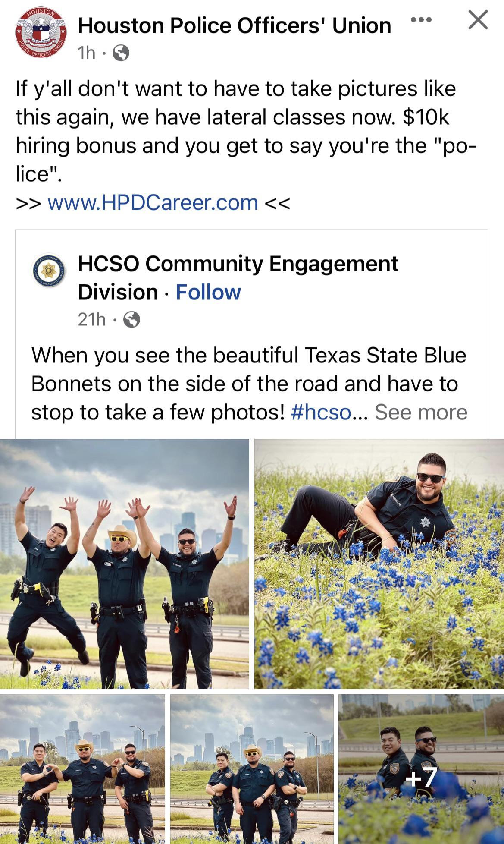
Task: Open the www.HPDCareer.com link
Action: [x=153, y=202]
